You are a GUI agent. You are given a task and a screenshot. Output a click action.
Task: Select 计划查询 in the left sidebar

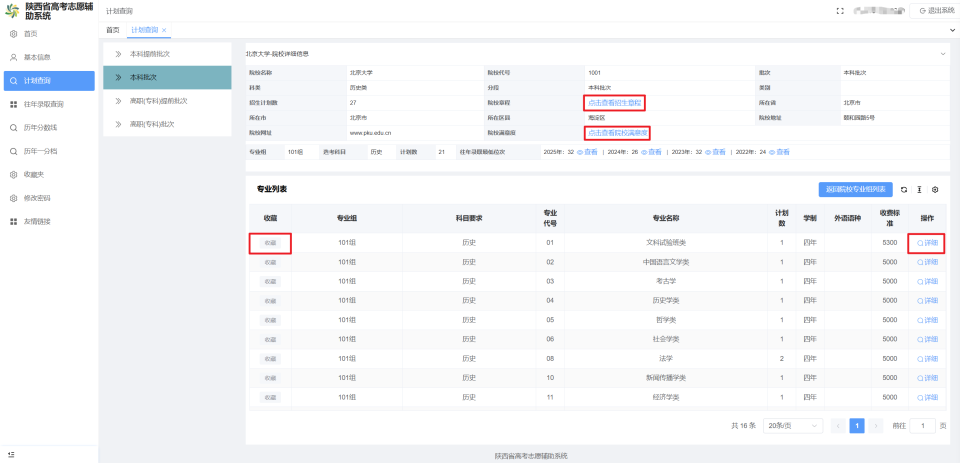coord(49,81)
